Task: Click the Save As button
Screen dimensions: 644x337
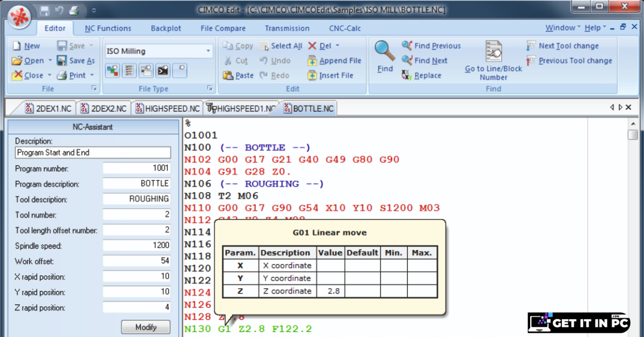Action: (x=76, y=61)
